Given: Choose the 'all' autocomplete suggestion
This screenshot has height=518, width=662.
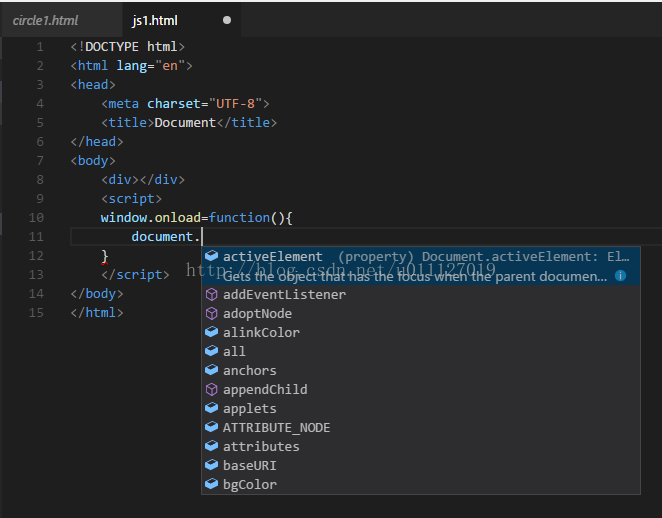Looking at the screenshot, I should click(x=234, y=352).
